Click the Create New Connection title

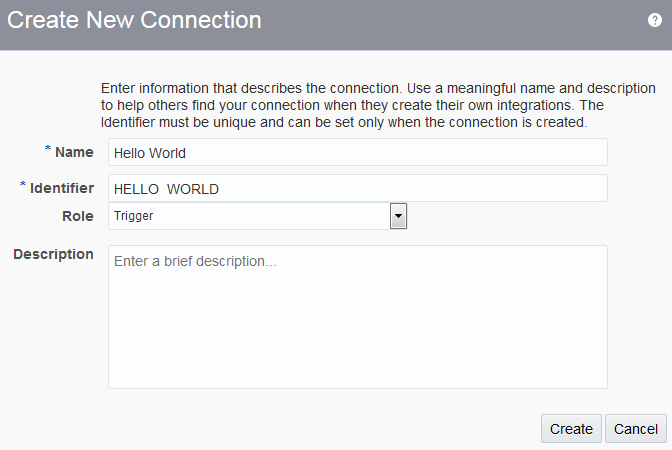point(135,20)
